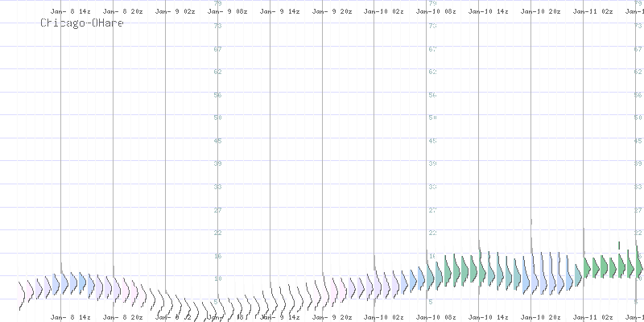Click the 50 value label on Jan- 9 08z gridline
This screenshot has width=644, height=322.
(x=217, y=118)
